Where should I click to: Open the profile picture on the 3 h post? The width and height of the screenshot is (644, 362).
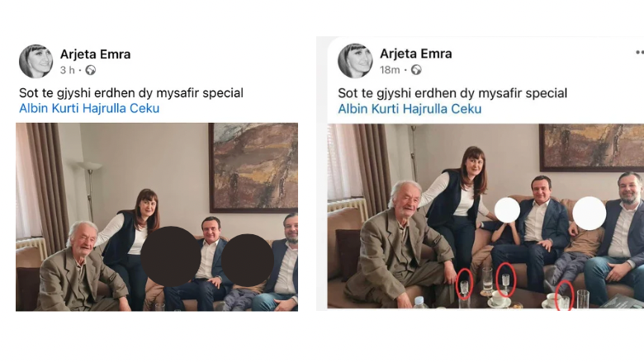(x=36, y=62)
